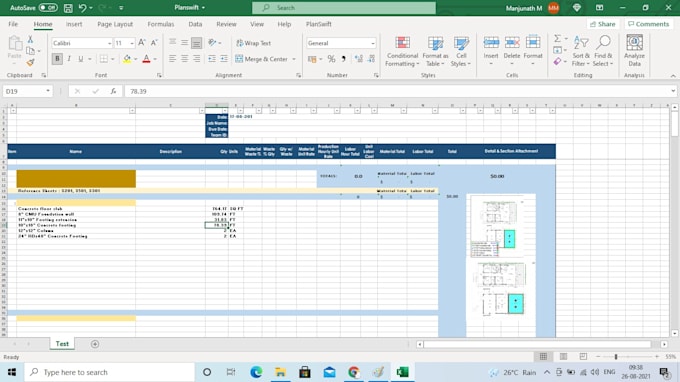Click the Increase Font Size icon
The image size is (680, 382).
tap(142, 43)
